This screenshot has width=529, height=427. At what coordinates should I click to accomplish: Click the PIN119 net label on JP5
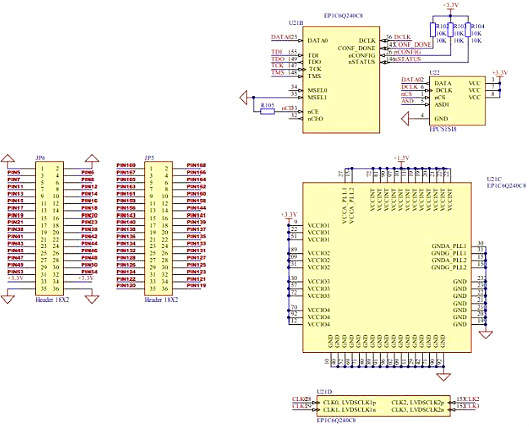196,286
